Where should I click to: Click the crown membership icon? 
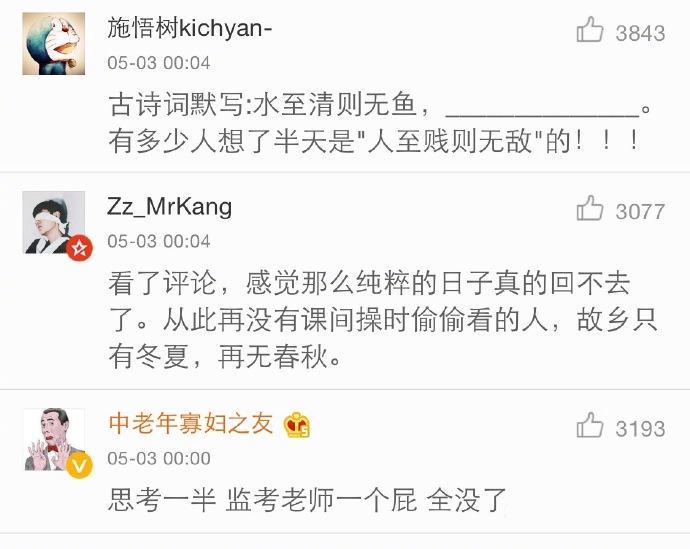coord(297,425)
